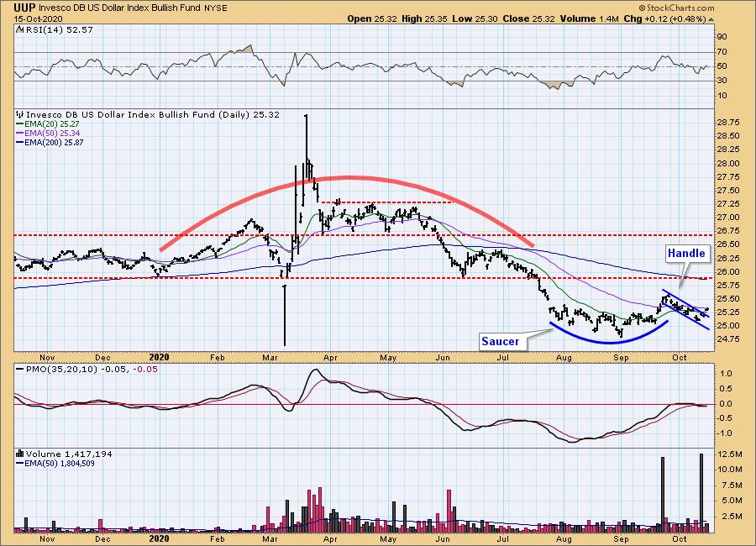The image size is (756, 546).
Task: Click the Volume 1,417,194 legend label
Action: point(69,454)
